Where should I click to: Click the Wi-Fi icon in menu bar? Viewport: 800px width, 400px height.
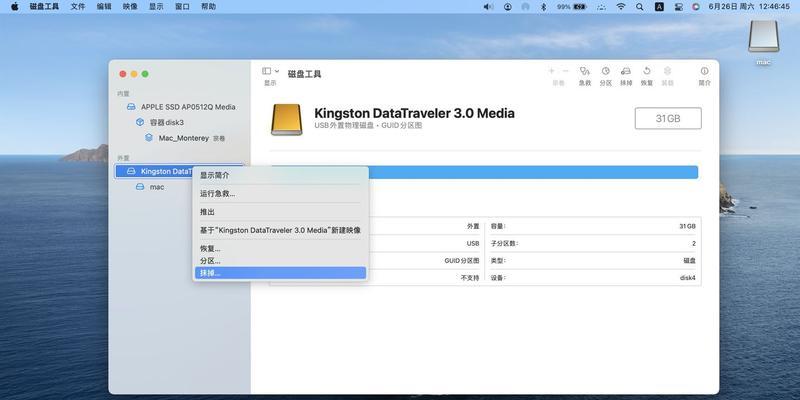621,7
